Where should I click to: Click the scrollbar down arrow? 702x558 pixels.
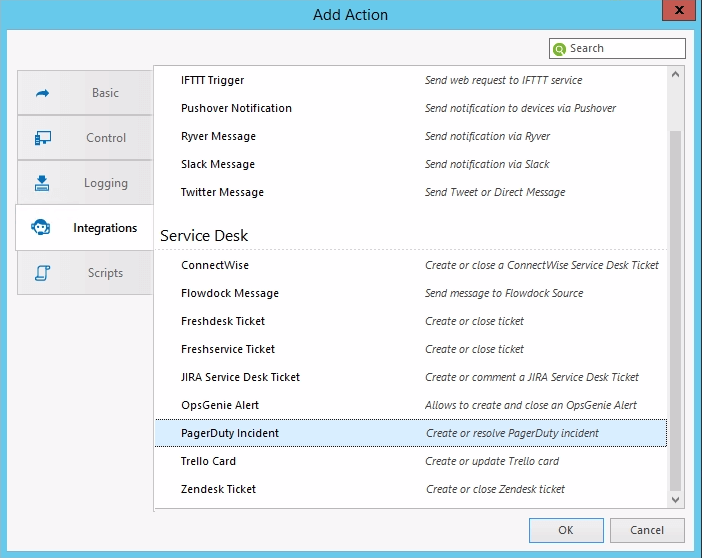coord(675,499)
